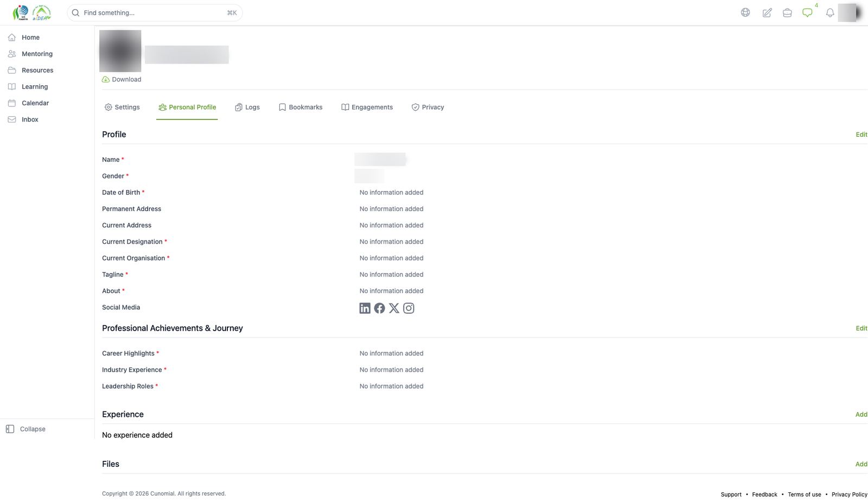Open the Instagram social media icon
The width and height of the screenshot is (868, 501).
409,308
